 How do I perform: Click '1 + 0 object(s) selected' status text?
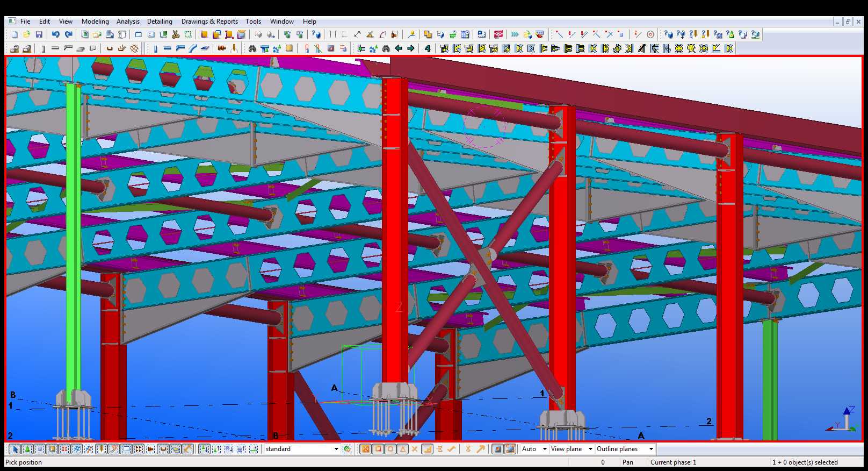(805, 462)
